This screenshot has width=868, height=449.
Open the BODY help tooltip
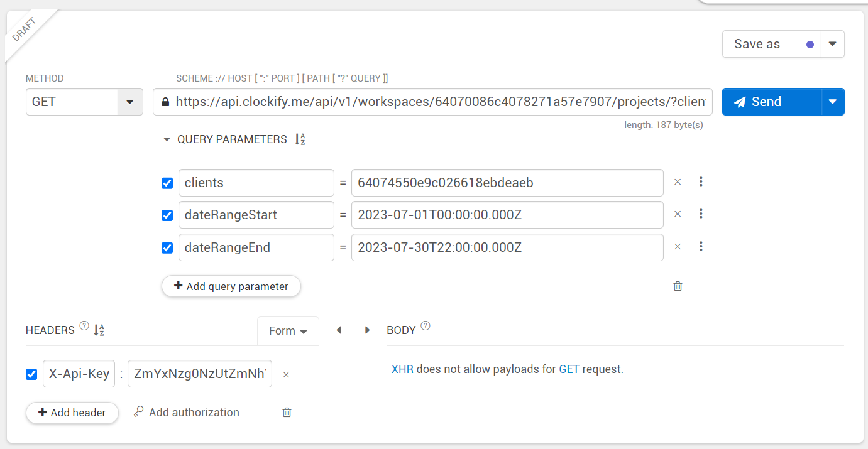click(425, 325)
